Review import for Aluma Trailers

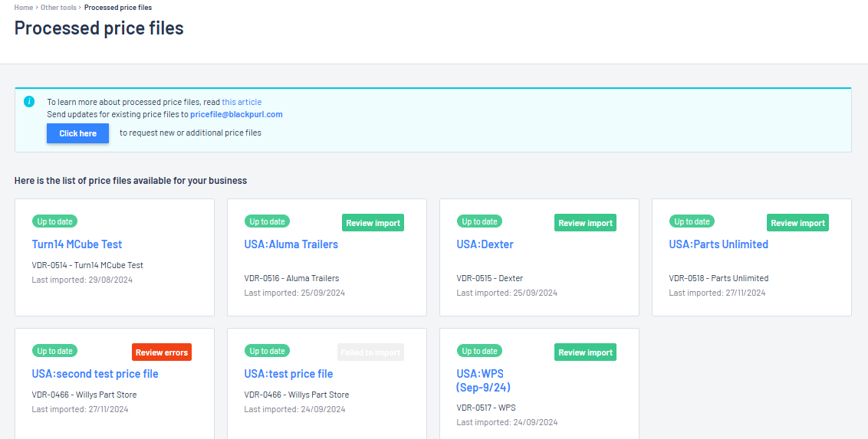click(x=373, y=223)
